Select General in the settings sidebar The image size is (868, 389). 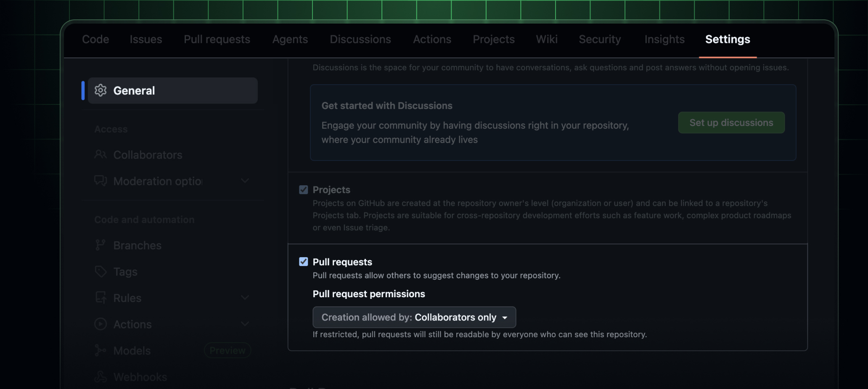(x=134, y=90)
